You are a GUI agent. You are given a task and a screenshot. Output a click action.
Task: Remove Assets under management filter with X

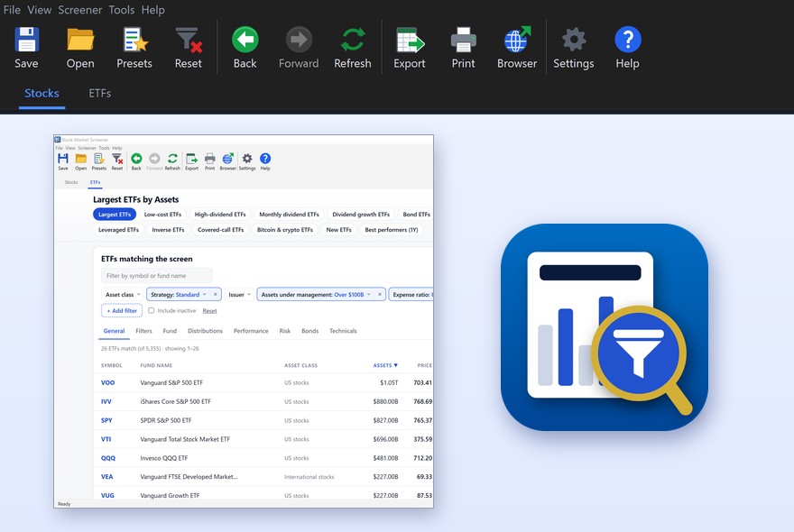click(x=380, y=295)
